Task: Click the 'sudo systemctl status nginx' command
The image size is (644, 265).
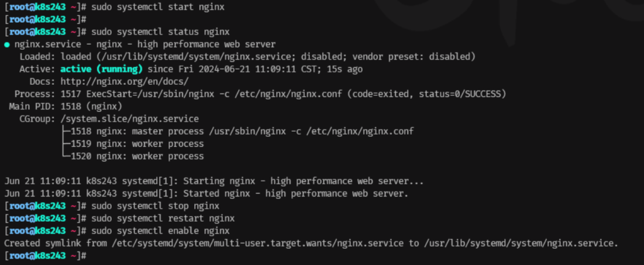Action: pyautogui.click(x=161, y=32)
